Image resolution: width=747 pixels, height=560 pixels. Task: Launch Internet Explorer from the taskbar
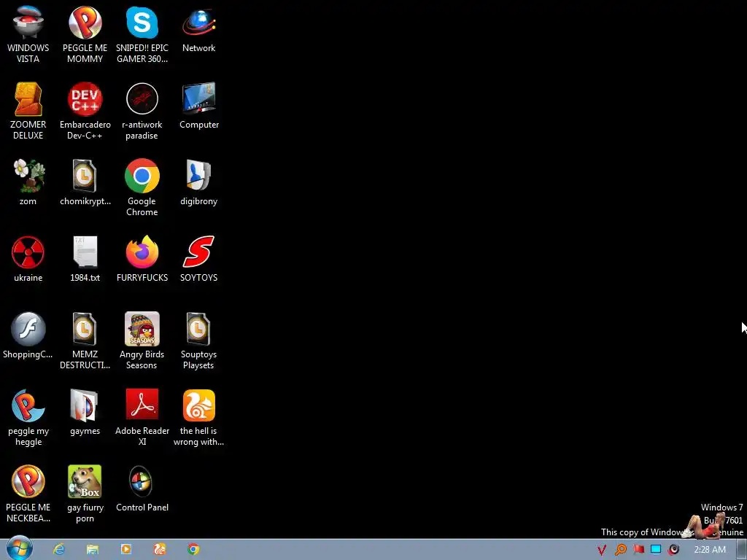click(59, 550)
